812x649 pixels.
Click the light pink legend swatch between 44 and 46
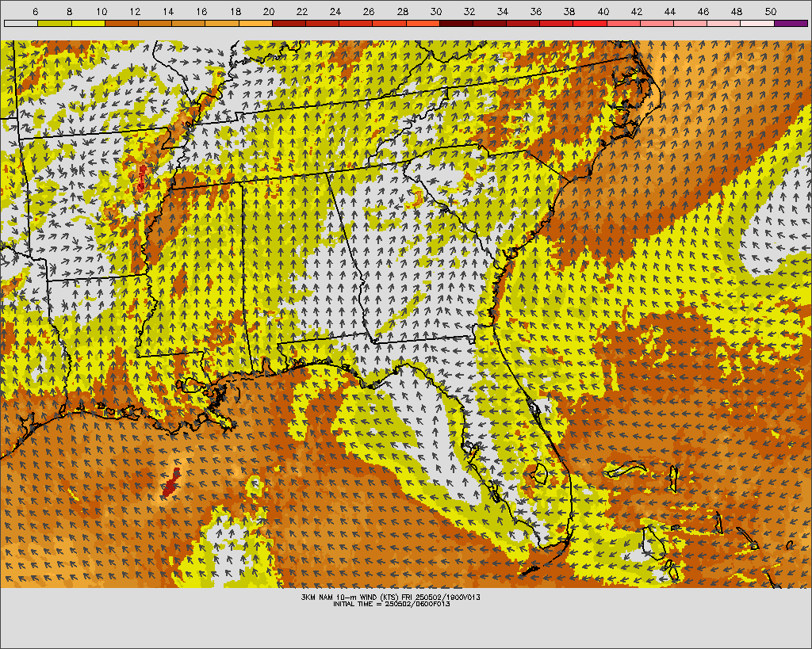point(691,23)
